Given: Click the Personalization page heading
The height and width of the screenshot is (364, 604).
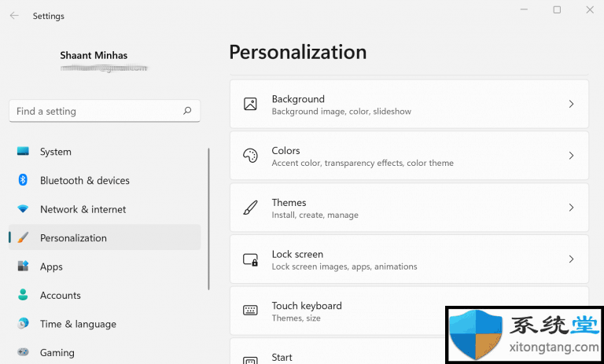Looking at the screenshot, I should tap(298, 52).
